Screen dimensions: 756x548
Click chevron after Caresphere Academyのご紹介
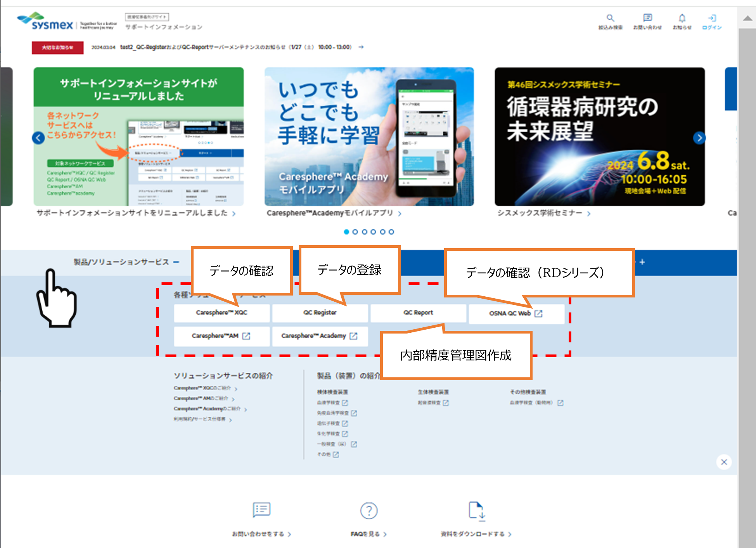point(246,410)
